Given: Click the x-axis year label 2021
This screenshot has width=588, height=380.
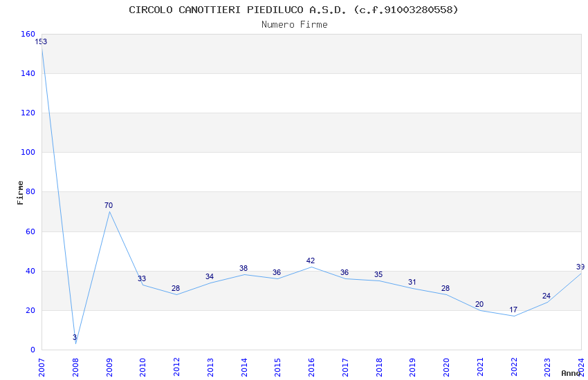Looking at the screenshot, I should (480, 368).
